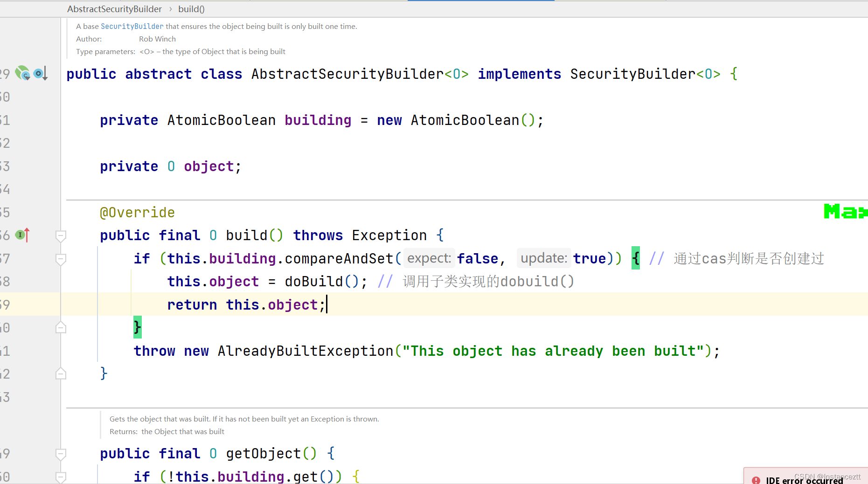Click 'true' literal in compareAndSet
The height and width of the screenshot is (484, 868).
click(x=590, y=258)
